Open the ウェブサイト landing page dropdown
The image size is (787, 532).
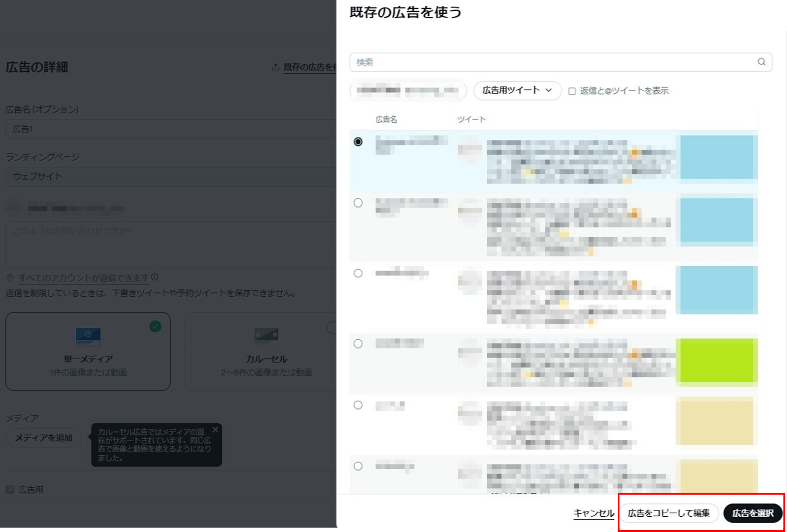pyautogui.click(x=171, y=177)
